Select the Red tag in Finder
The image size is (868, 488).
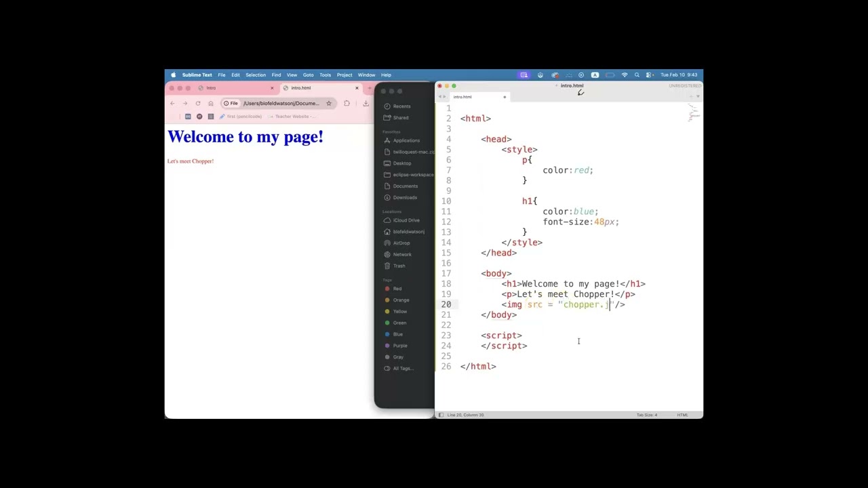point(393,289)
